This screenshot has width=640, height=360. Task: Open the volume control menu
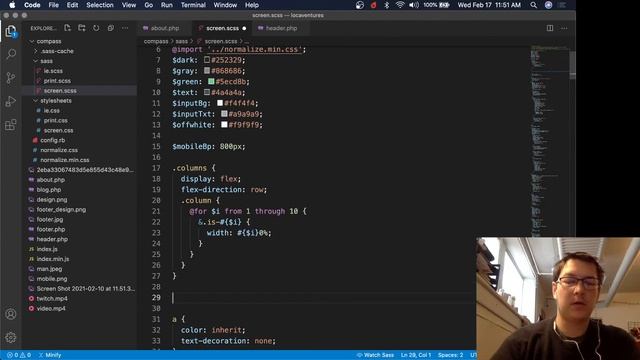tap(414, 5)
